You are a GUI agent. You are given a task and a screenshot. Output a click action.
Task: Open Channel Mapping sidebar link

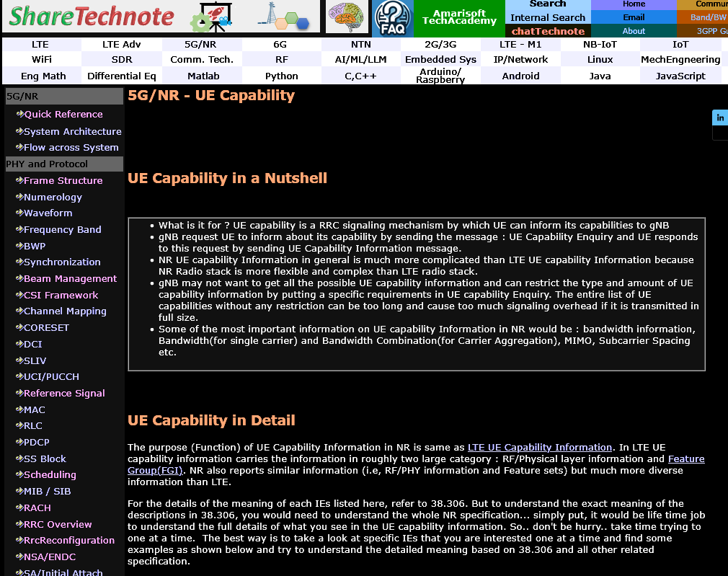point(65,311)
